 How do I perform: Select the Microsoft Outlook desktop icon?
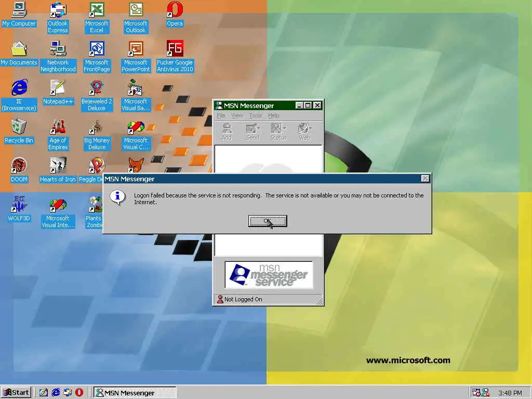tap(136, 18)
